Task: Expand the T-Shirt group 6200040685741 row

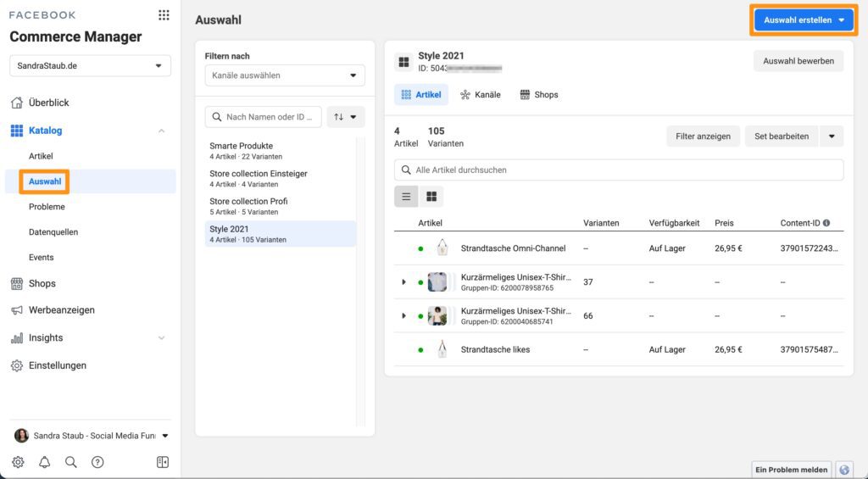Action: point(403,315)
